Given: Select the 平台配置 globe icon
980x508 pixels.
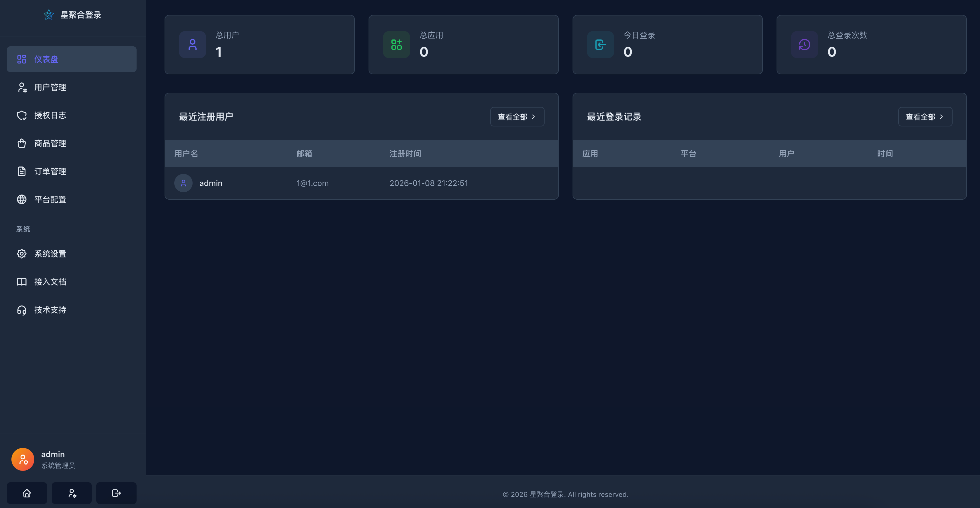Looking at the screenshot, I should [x=22, y=199].
